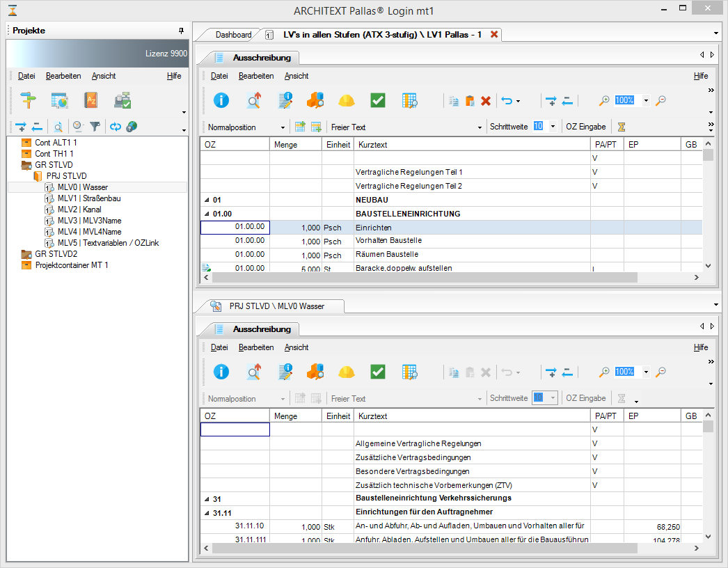The image size is (728, 568).
Task: Open Bearbeiten menu in upper Ausschreibung pane
Action: 256,76
